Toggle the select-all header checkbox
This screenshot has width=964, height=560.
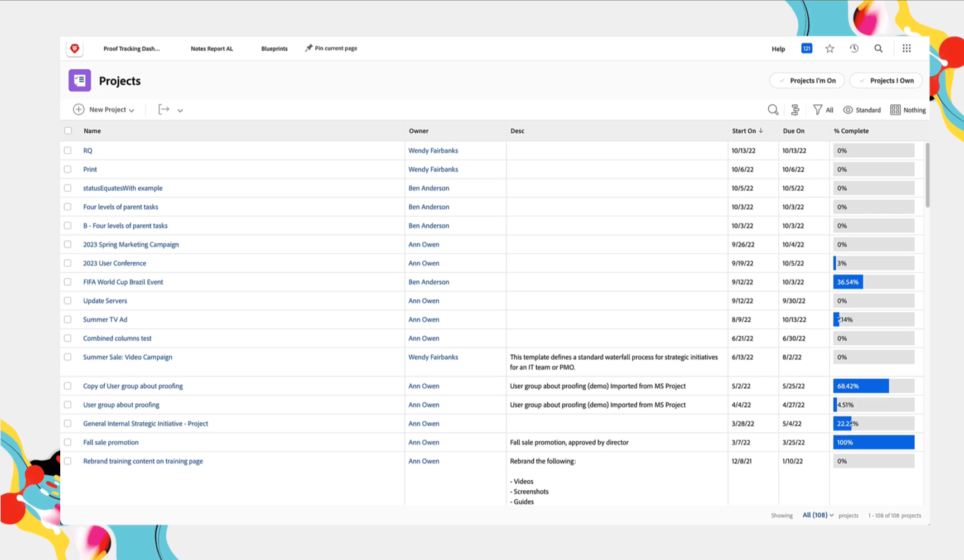click(68, 131)
